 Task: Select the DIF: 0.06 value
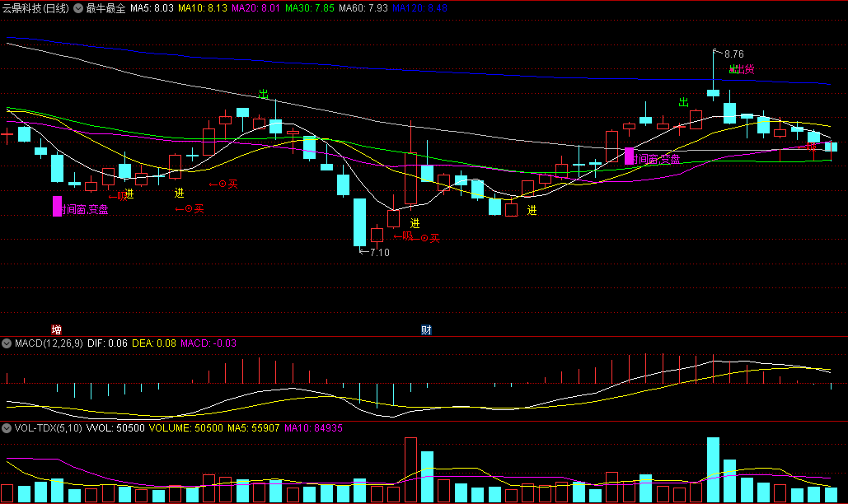107,343
